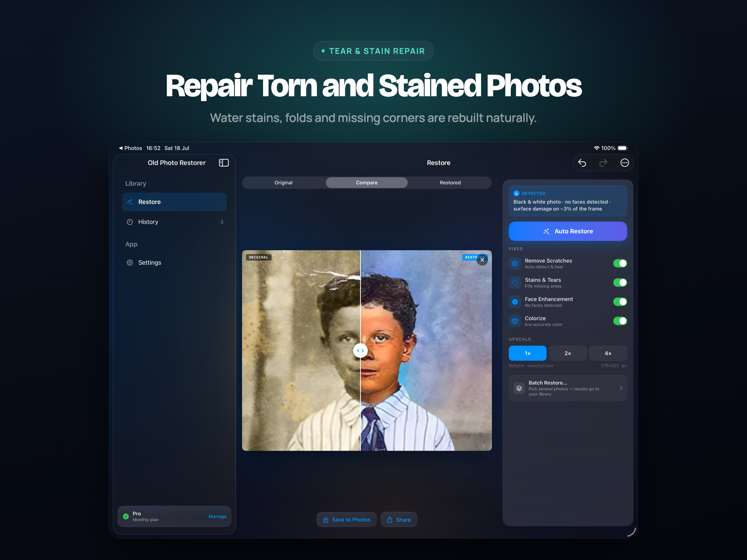Select the 2× upscale option
747x560 pixels.
point(568,353)
